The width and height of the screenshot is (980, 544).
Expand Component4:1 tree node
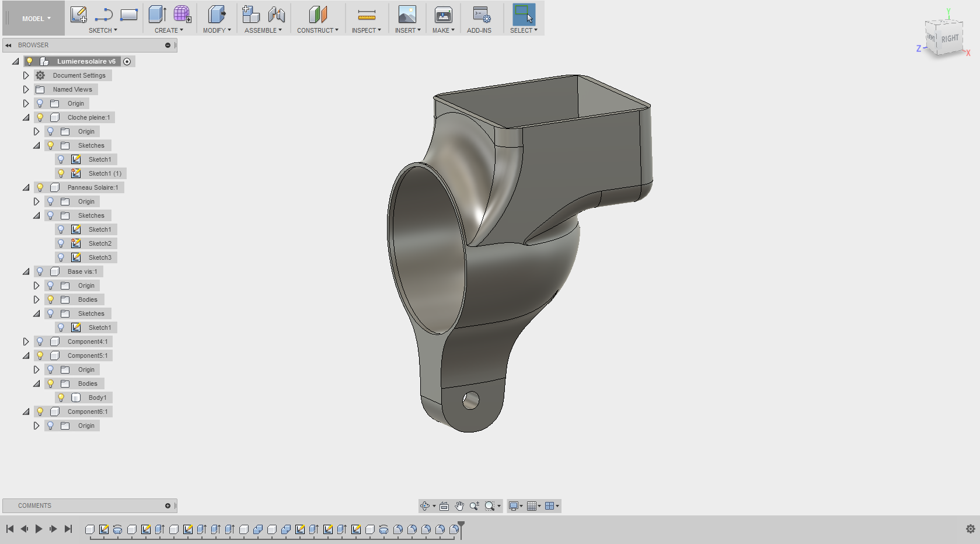(x=26, y=341)
